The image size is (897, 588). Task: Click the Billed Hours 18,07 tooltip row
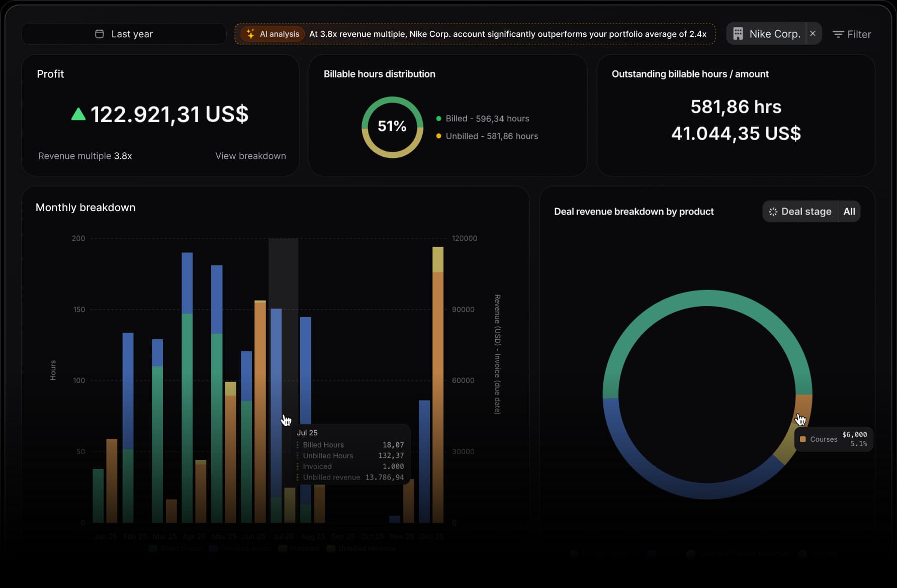(350, 445)
